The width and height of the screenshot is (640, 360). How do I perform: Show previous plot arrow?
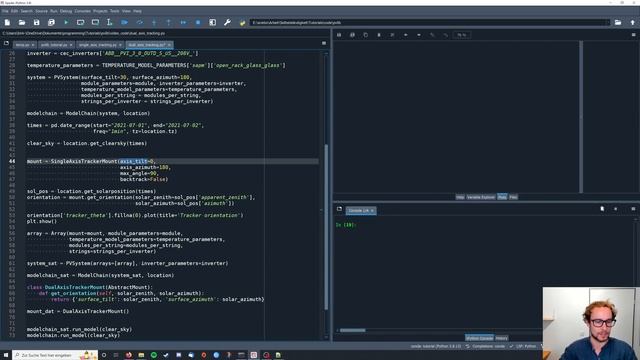[x=406, y=35]
